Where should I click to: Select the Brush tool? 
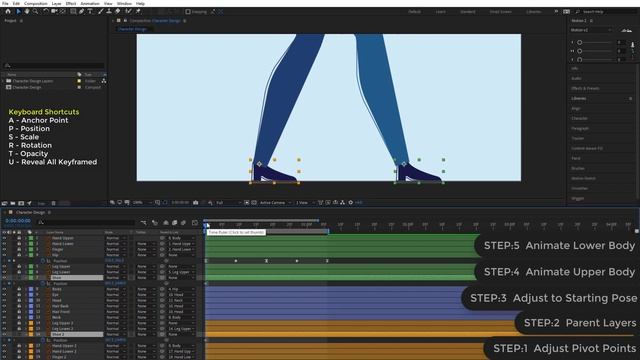pos(100,12)
